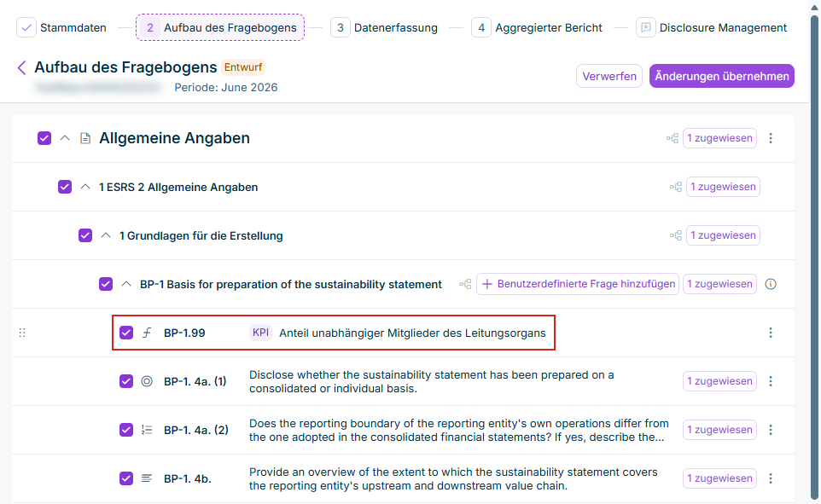Go to step 3 Datenerfassung
The width and height of the screenshot is (821, 504).
384,28
